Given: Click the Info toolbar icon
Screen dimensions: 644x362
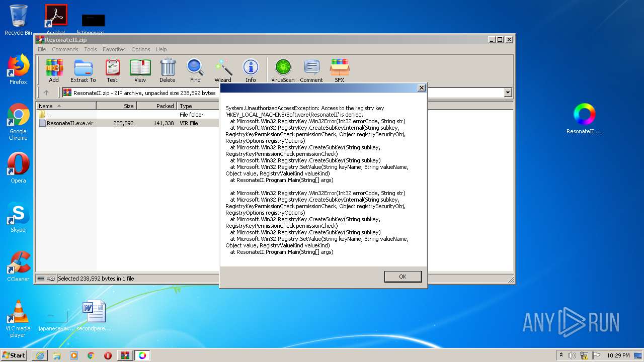Looking at the screenshot, I should coord(251,70).
